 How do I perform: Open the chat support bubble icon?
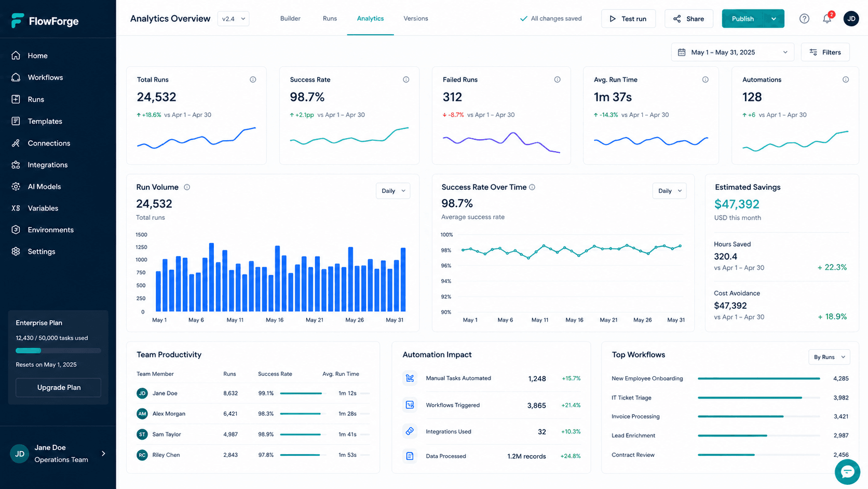(x=847, y=472)
